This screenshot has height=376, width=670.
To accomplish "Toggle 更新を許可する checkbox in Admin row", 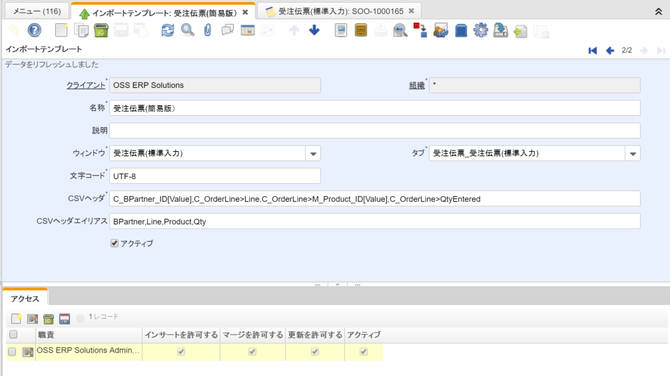I will click(315, 351).
